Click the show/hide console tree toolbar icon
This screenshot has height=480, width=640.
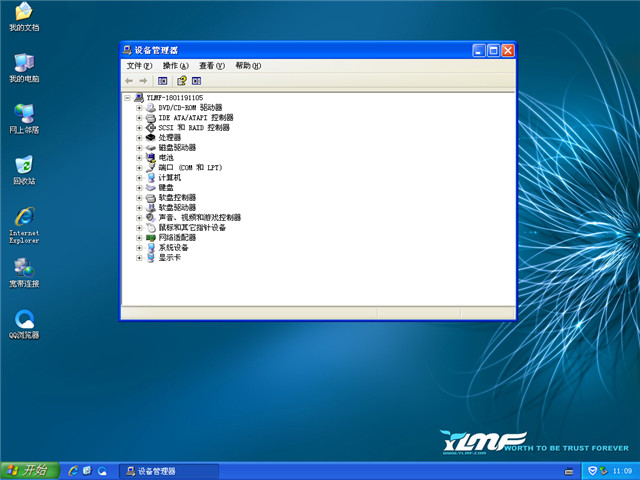point(162,80)
